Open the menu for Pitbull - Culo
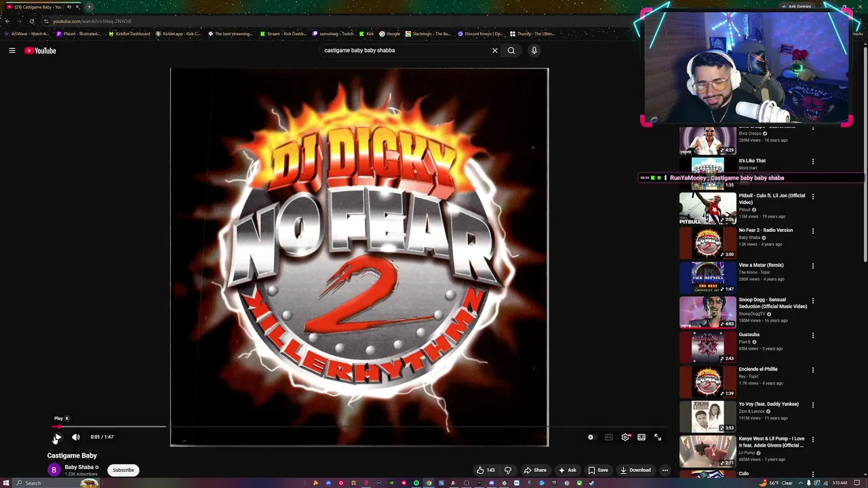Viewport: 868px width, 488px height. [x=813, y=197]
